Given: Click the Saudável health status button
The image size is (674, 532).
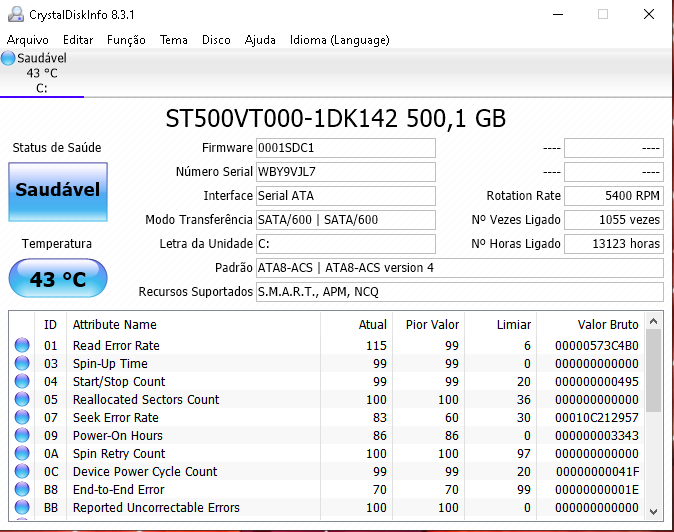Looking at the screenshot, I should [x=58, y=192].
